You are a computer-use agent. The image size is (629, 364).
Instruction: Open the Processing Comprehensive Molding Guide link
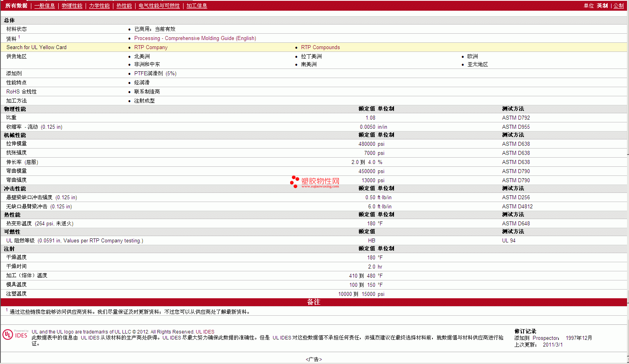195,38
